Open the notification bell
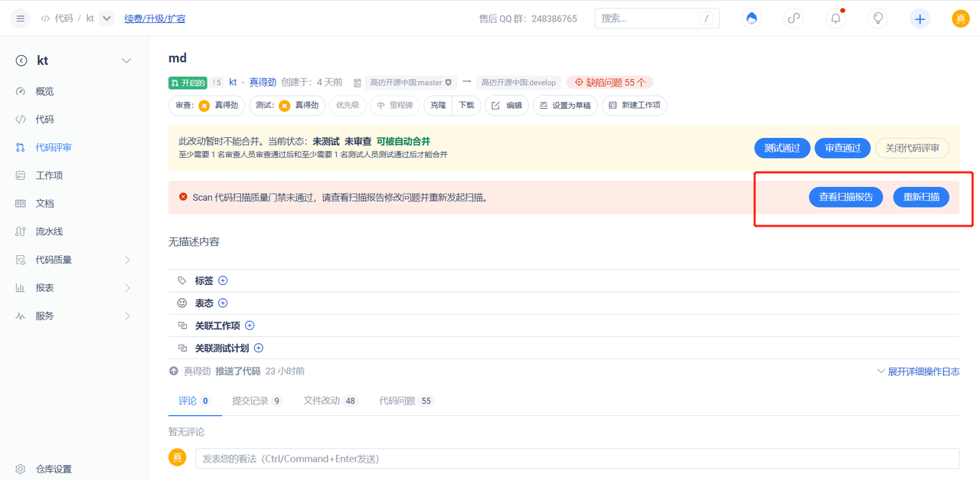 click(835, 18)
